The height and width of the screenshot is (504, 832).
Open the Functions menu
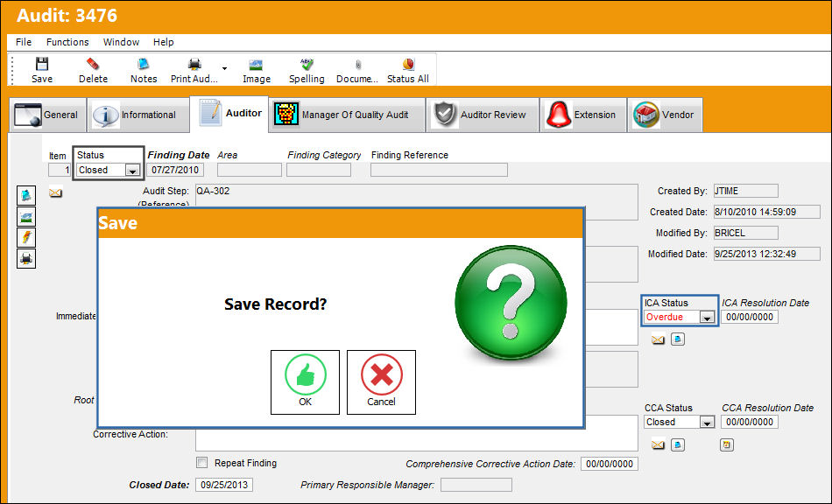67,42
